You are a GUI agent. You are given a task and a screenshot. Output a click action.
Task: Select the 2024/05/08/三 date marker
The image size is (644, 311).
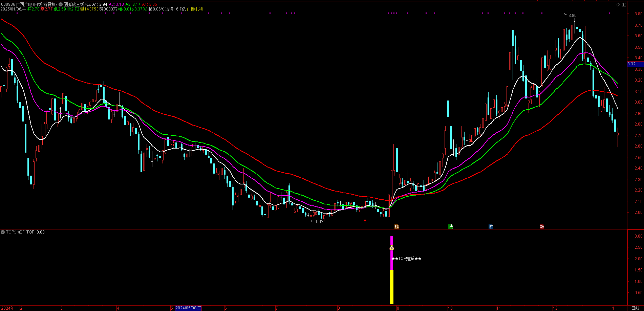pyautogui.click(x=188, y=308)
